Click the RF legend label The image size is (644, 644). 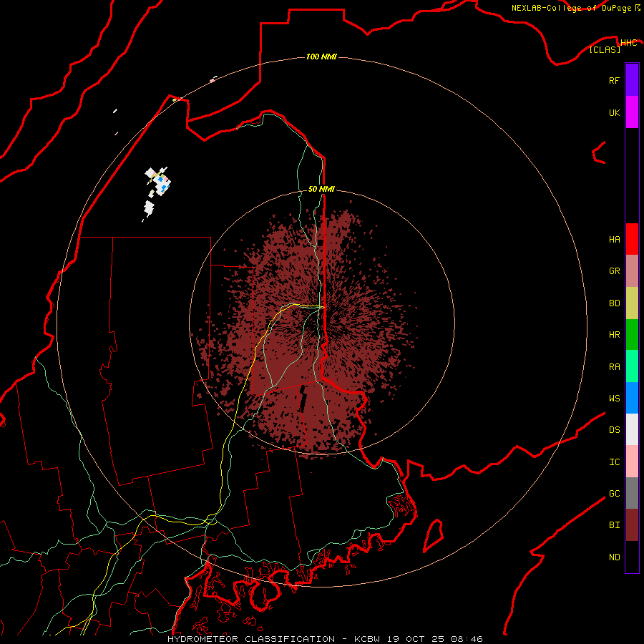(x=614, y=80)
